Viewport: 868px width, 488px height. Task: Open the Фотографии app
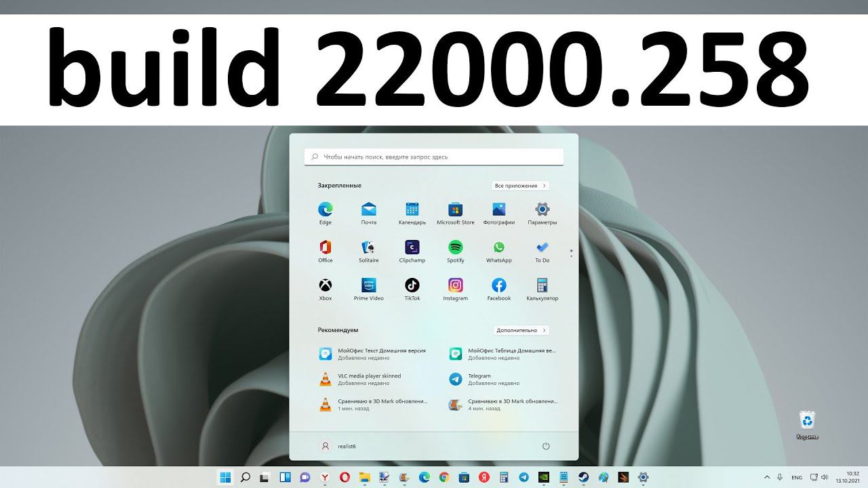(499, 213)
